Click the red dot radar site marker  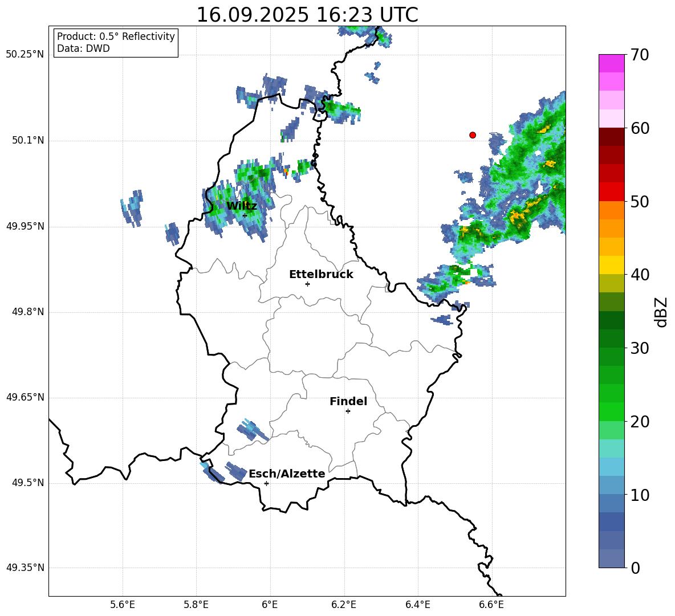coord(473,135)
